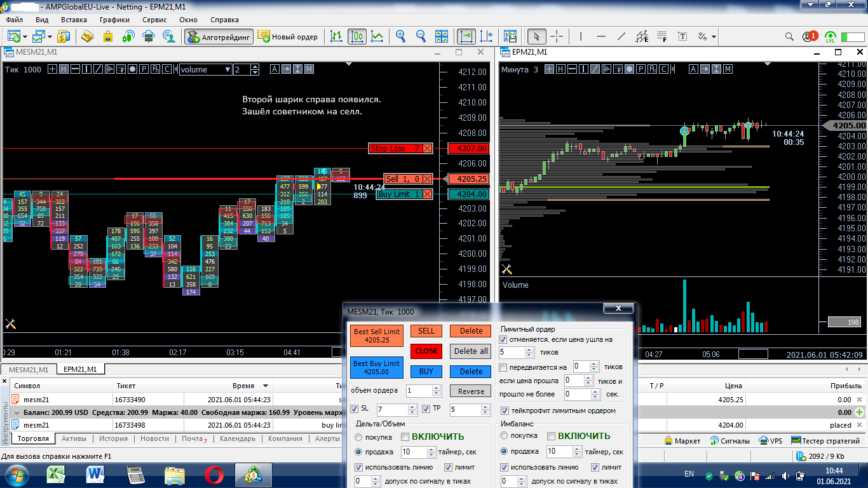This screenshot has width=868, height=488.
Task: Pick the horizontal line drawing tool
Action: [x=601, y=37]
